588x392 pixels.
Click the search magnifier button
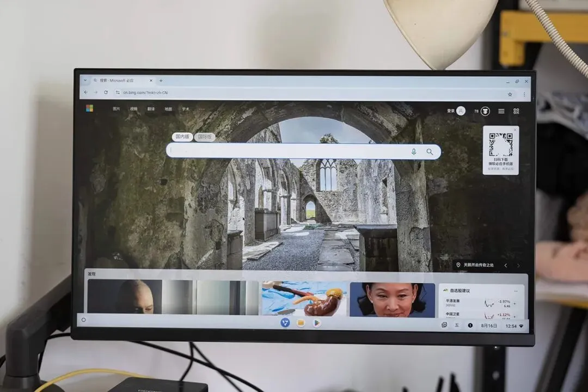tap(430, 151)
